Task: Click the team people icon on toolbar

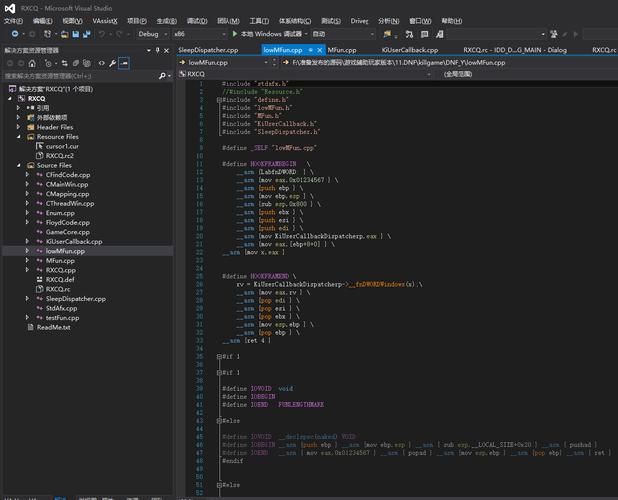Action: coord(554,34)
